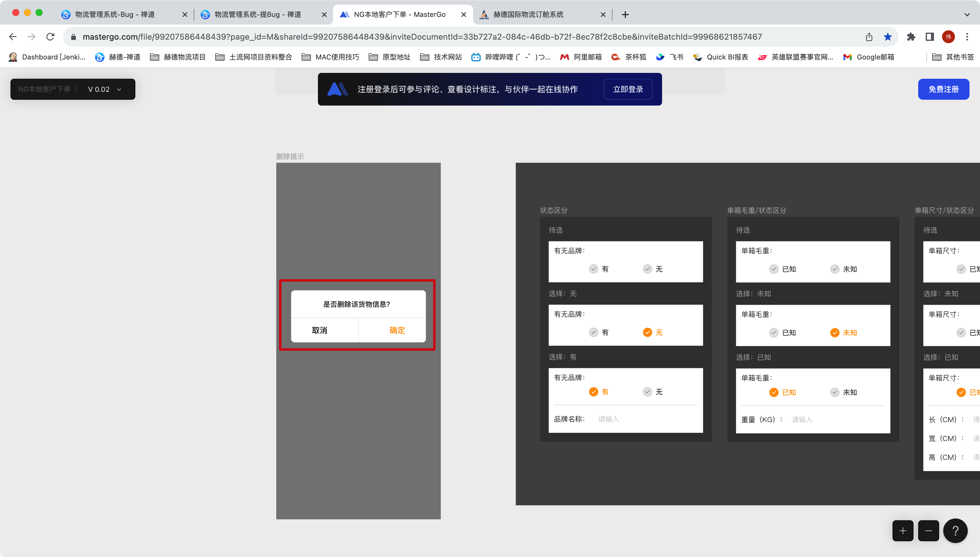
Task: Click the 免费注册 button
Action: [x=943, y=89]
